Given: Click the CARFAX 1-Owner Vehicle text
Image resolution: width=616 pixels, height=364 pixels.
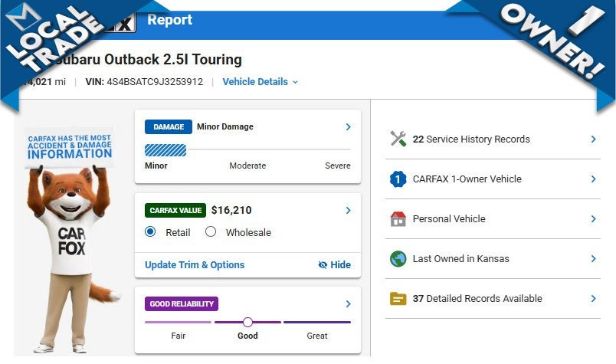Looking at the screenshot, I should point(467,179).
